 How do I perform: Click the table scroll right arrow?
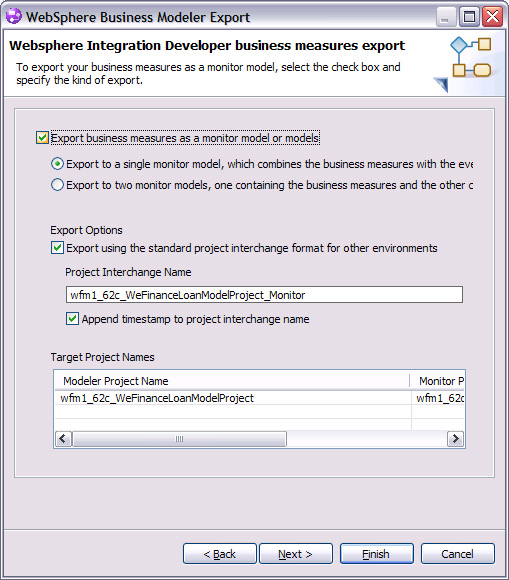[455, 439]
